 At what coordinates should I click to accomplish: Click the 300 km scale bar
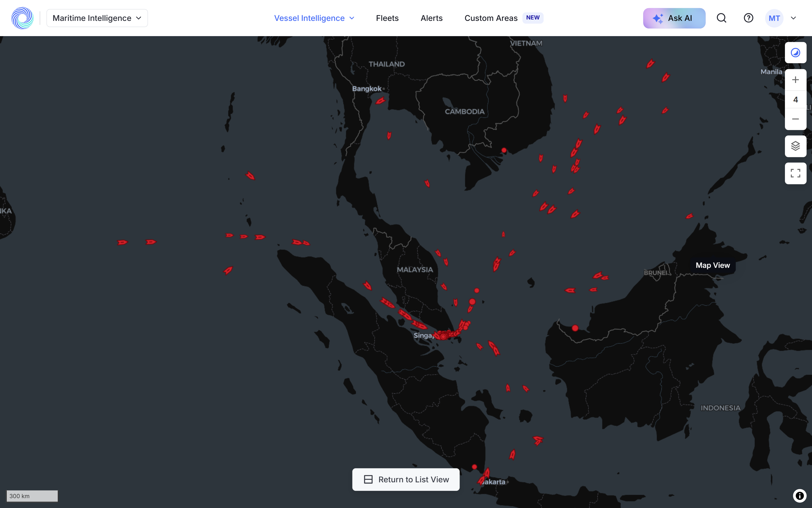32,496
